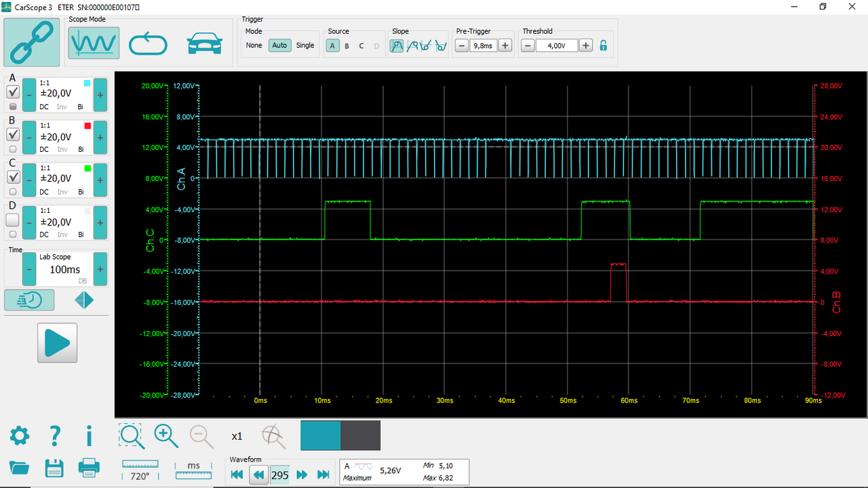Viewport: 868px width, 488px height.
Task: Set trigger mode to Auto
Action: 279,45
